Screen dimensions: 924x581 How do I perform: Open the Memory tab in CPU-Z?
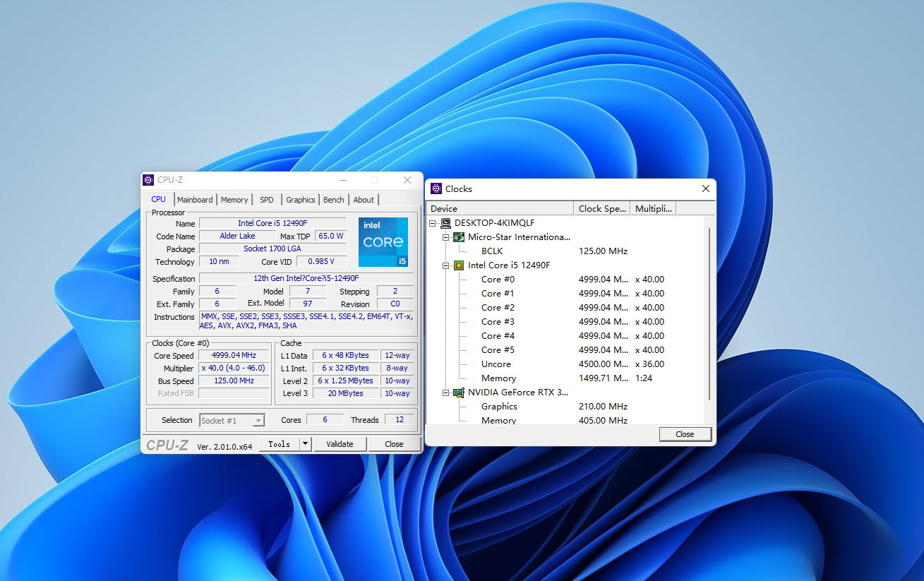click(234, 200)
